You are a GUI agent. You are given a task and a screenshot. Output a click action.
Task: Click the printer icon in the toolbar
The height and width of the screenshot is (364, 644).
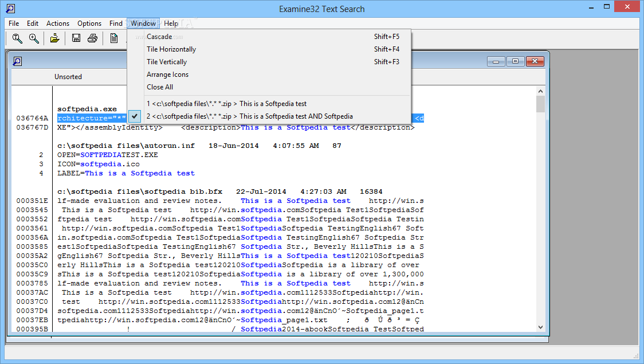point(92,38)
